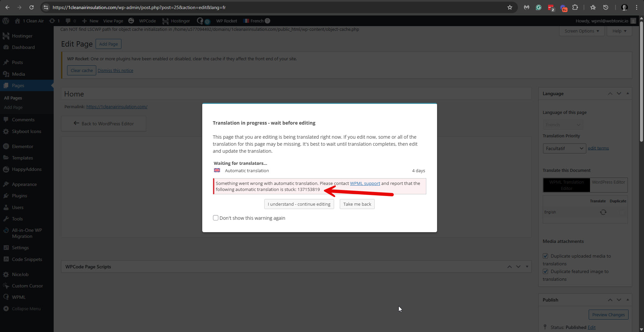
Task: Bookmark this page with the star icon
Action: (x=509, y=7)
